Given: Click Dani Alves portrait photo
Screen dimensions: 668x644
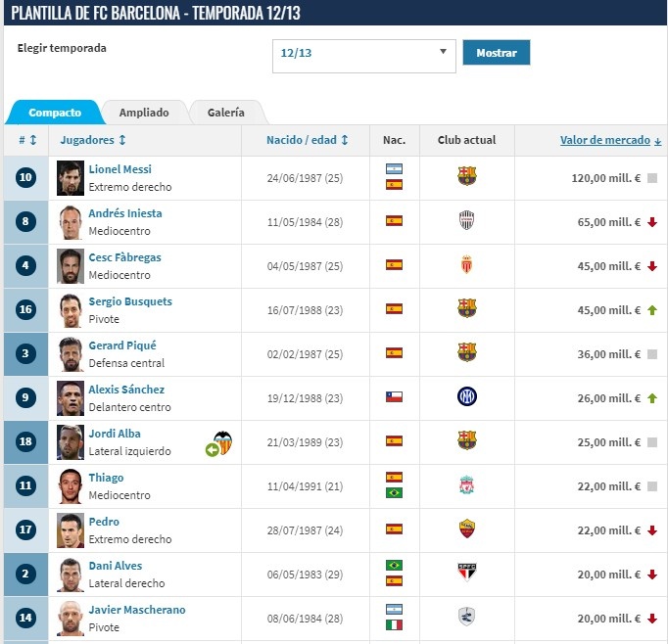Looking at the screenshot, I should point(71,575).
